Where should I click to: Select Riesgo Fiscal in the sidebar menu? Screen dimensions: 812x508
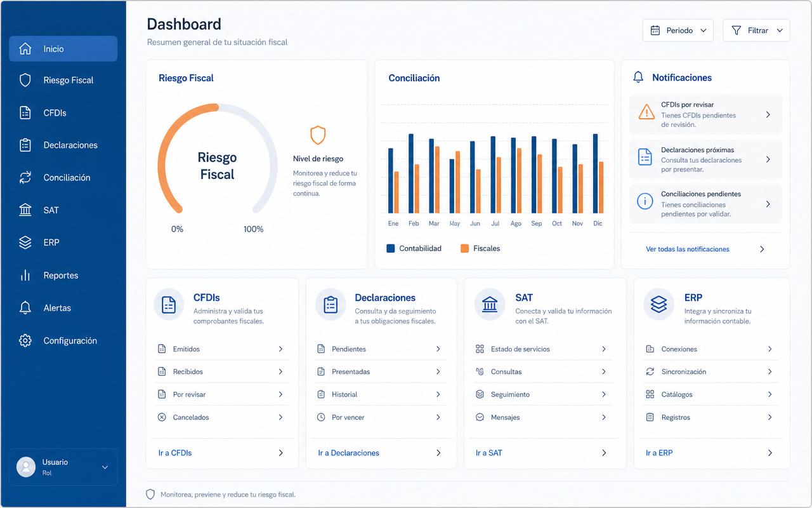[x=63, y=80]
